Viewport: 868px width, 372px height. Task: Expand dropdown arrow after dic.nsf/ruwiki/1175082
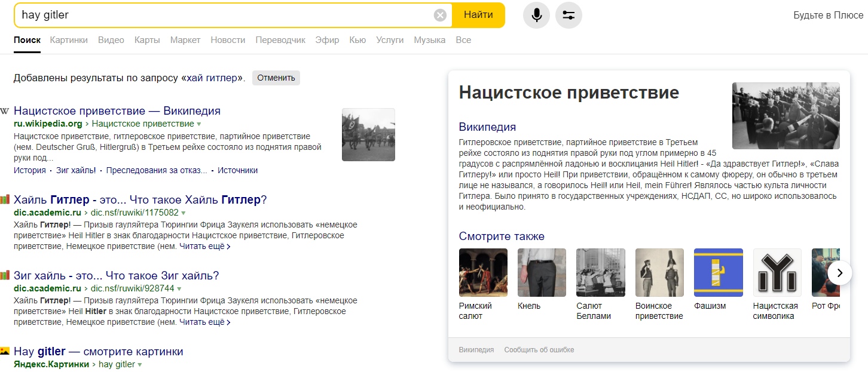(x=184, y=213)
